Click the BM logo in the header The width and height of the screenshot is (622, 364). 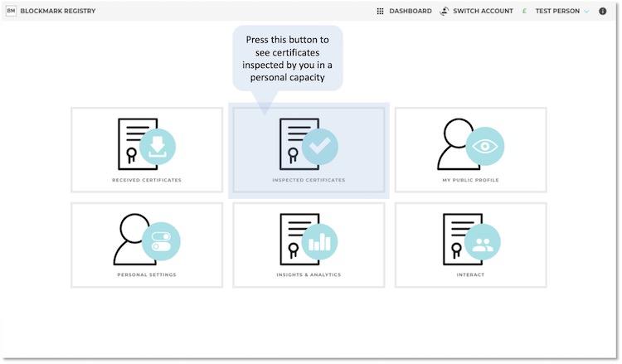coord(11,11)
